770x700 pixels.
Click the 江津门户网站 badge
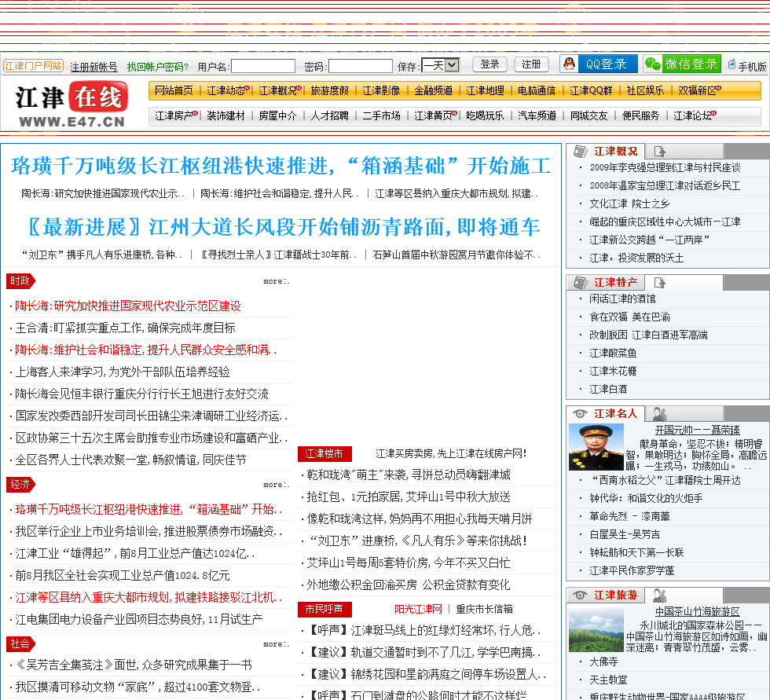33,66
